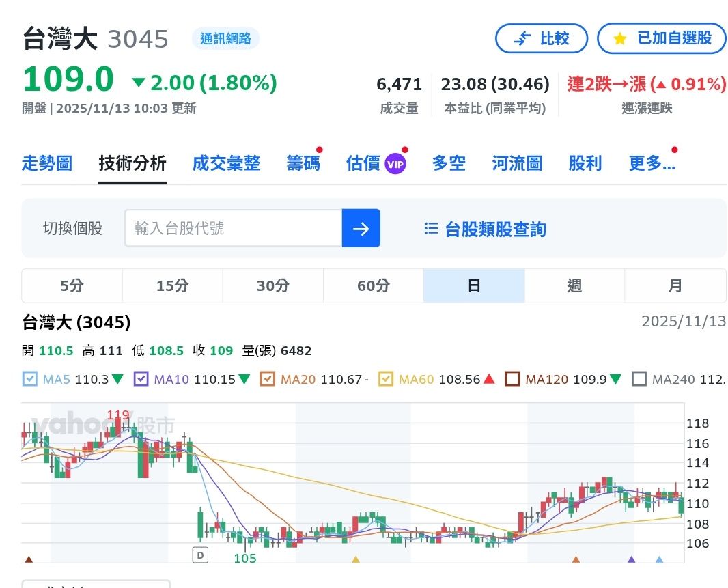
Task: Click the brown triangle marker below chart
Action: (x=29, y=559)
